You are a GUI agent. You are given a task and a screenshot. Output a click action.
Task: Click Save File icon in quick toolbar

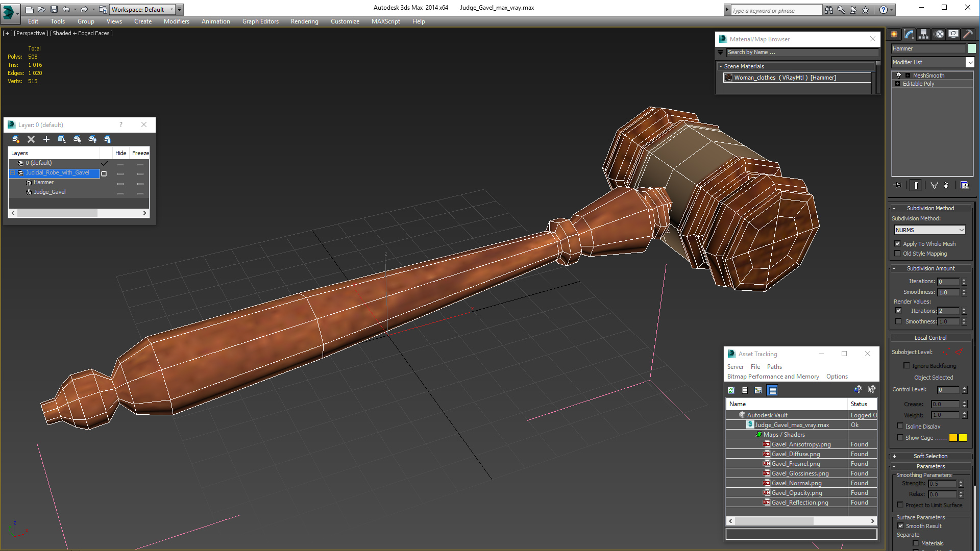(54, 9)
